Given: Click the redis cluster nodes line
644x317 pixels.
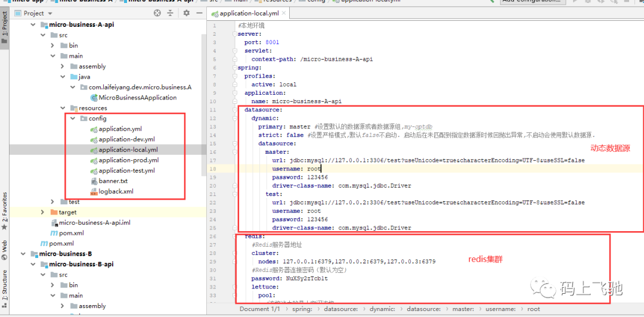Looking at the screenshot, I should [x=347, y=261].
